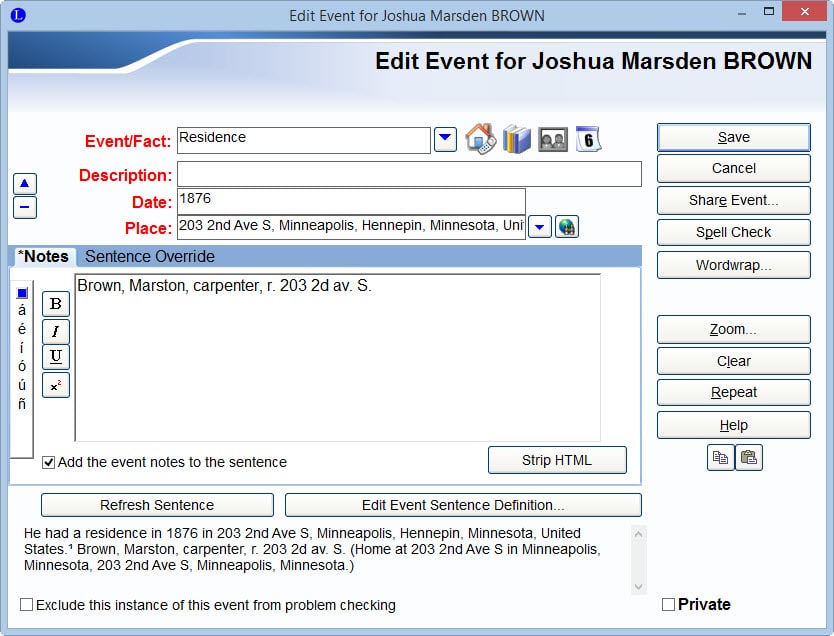834x636 pixels.
Task: Apply bold formatting with the B button
Action: [55, 304]
